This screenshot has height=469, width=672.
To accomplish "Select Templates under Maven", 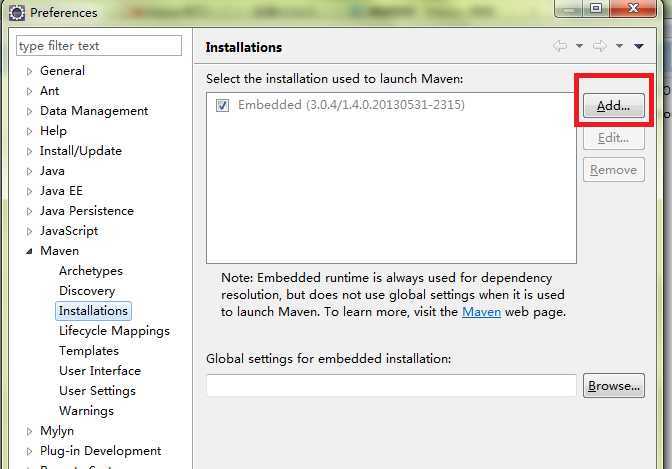I will (89, 351).
